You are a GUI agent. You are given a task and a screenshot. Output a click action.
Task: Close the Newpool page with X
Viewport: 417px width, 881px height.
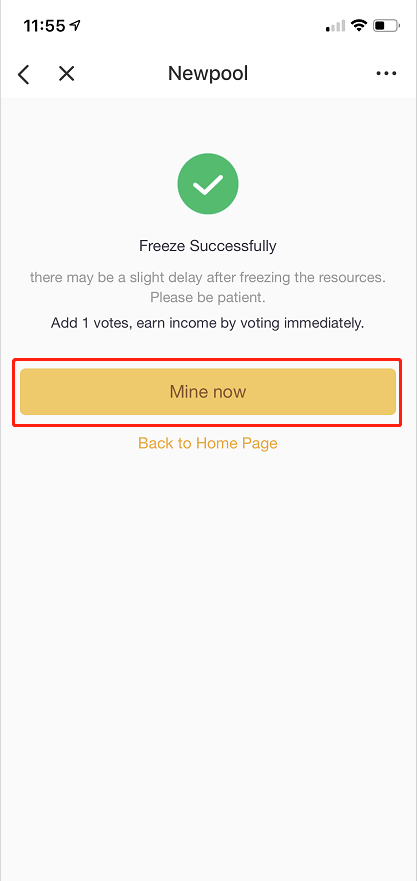pos(66,74)
